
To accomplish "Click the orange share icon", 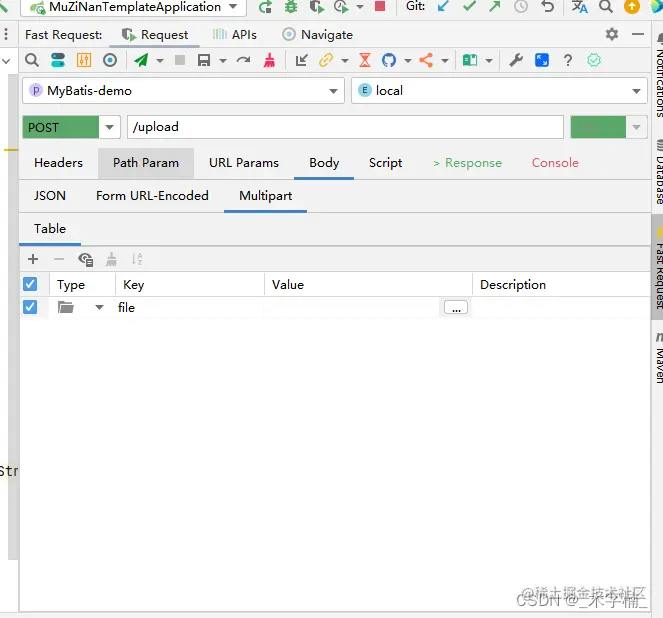I will coord(426,60).
